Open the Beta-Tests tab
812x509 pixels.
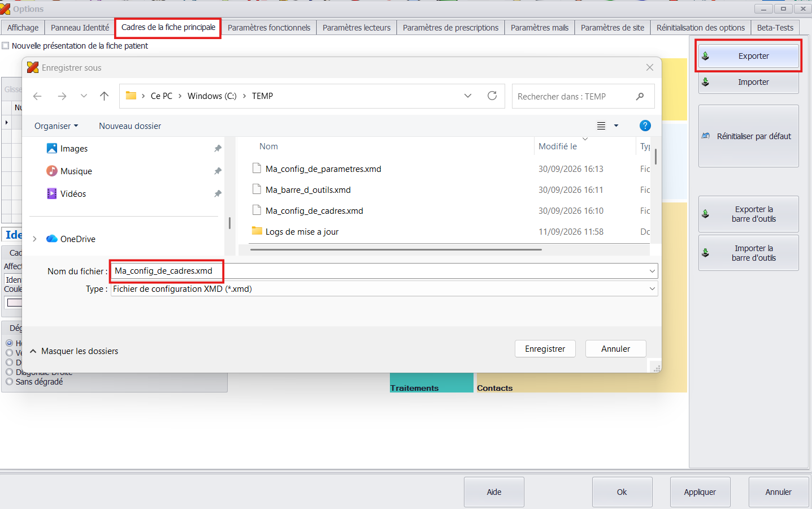point(775,28)
